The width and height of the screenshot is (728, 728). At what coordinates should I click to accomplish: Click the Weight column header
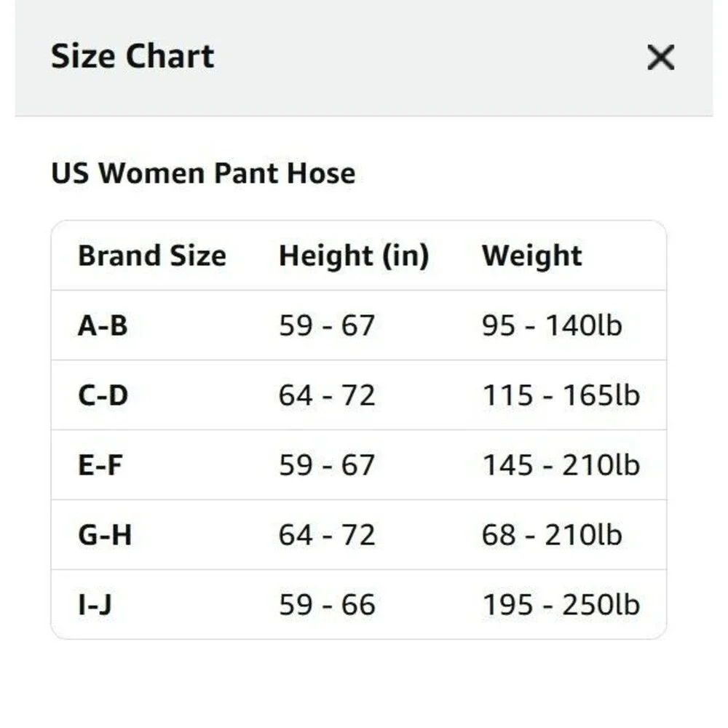[x=531, y=256]
